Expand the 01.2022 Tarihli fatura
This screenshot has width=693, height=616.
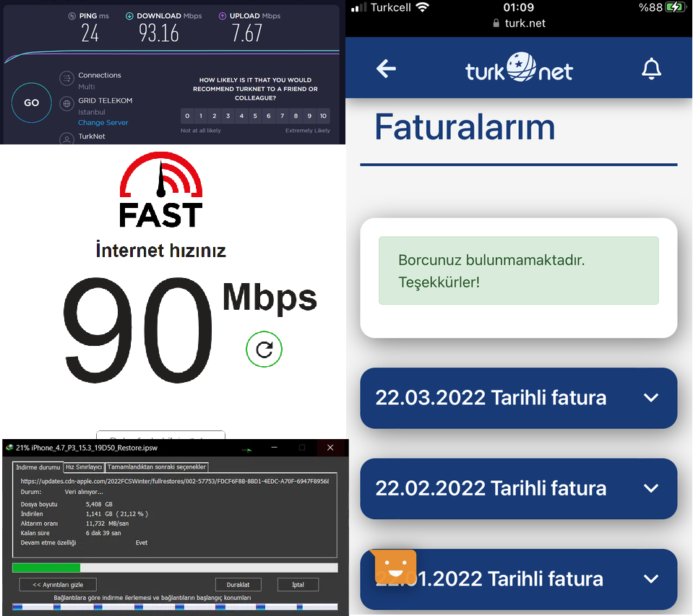[x=518, y=579]
